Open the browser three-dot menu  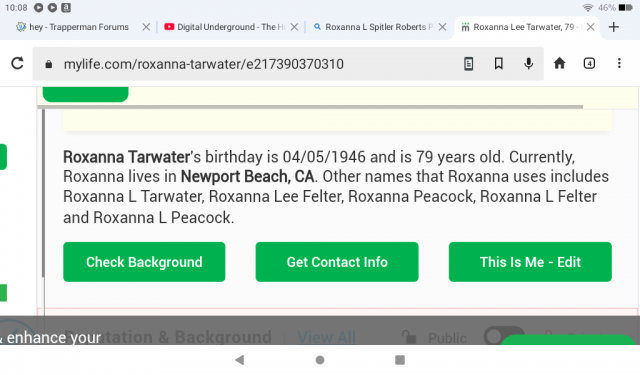tap(619, 63)
